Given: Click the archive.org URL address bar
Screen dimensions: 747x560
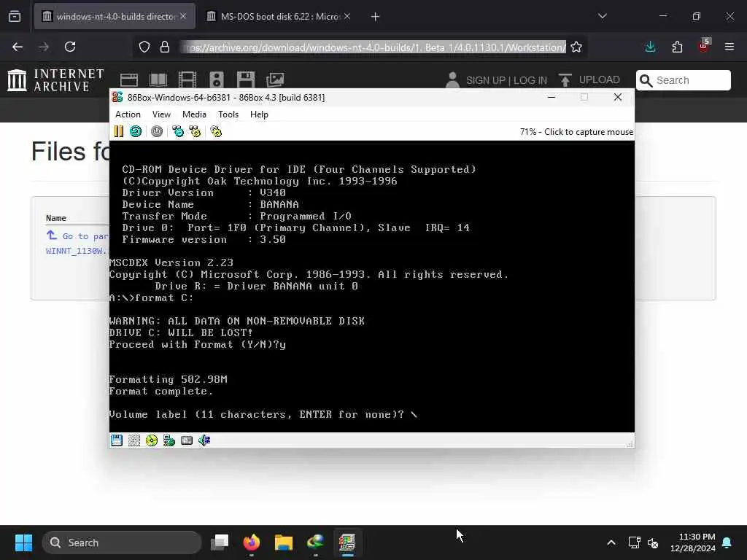Looking at the screenshot, I should click(374, 47).
